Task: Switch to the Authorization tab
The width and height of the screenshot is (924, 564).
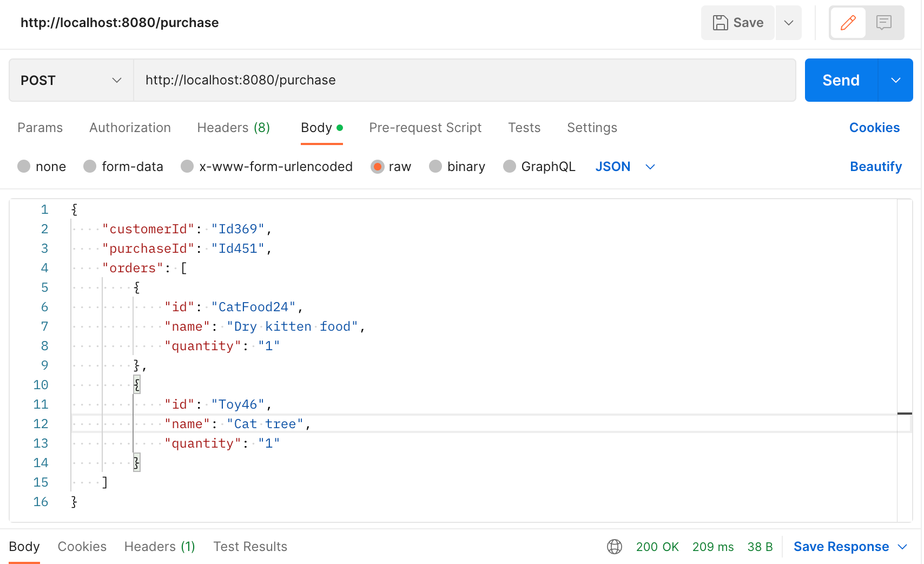Action: point(130,128)
